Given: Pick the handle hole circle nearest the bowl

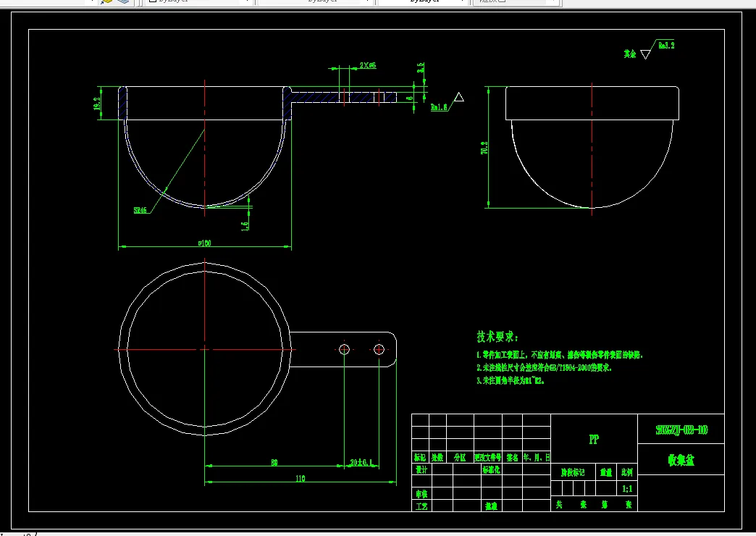Looking at the screenshot, I should [344, 349].
